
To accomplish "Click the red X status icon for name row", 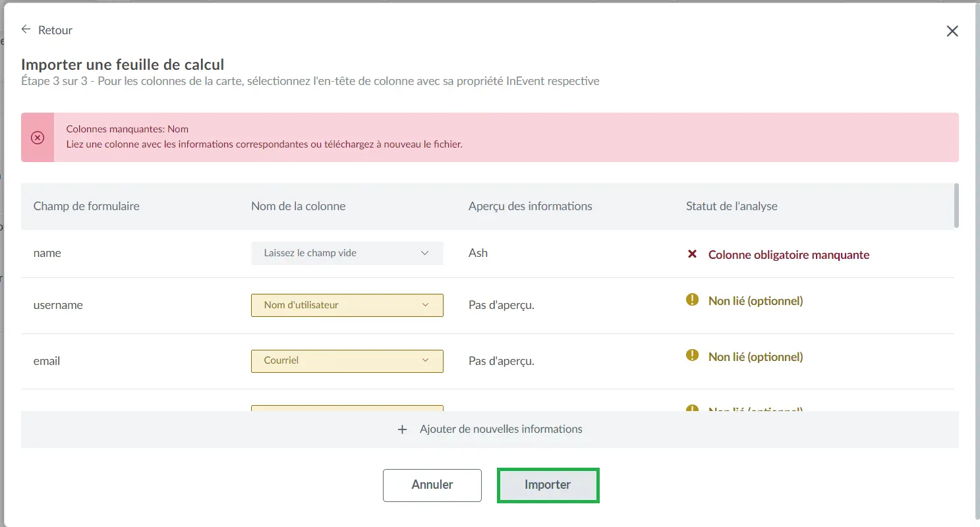I will pos(692,254).
